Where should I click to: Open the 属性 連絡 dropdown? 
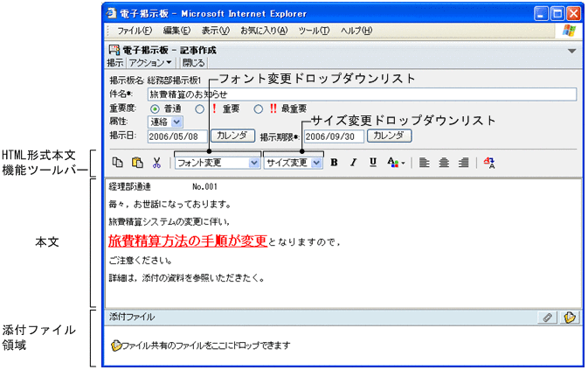(x=165, y=122)
